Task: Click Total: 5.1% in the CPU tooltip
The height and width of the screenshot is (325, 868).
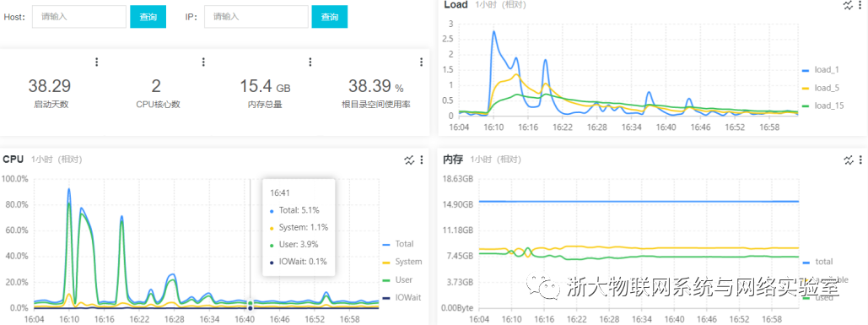Action: pyautogui.click(x=299, y=210)
